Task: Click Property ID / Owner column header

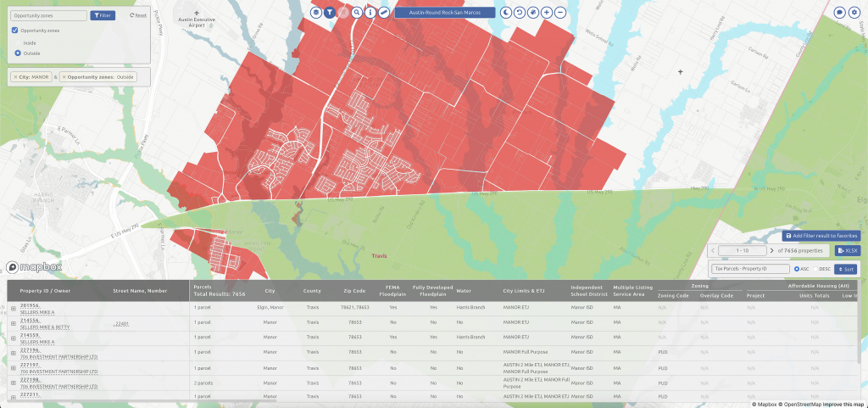Action: coord(45,291)
